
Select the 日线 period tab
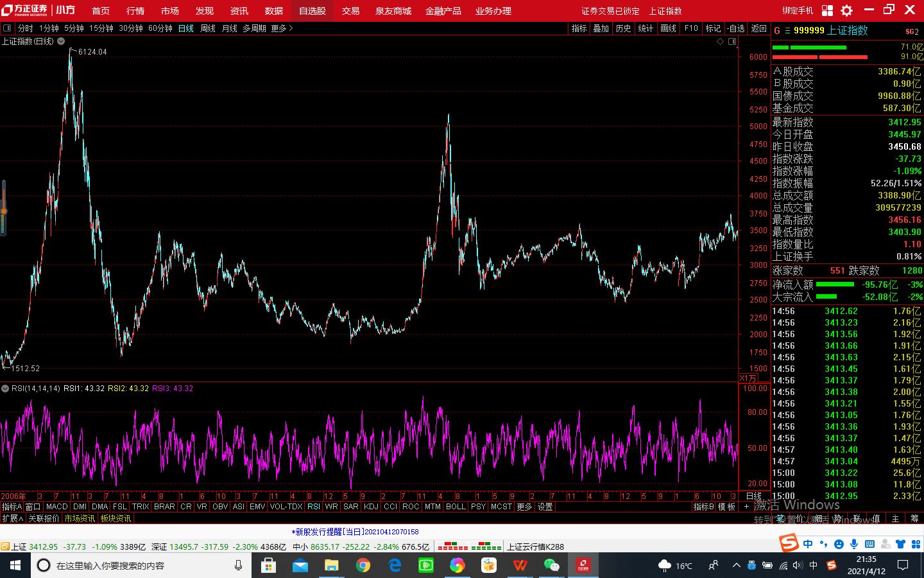click(x=186, y=28)
